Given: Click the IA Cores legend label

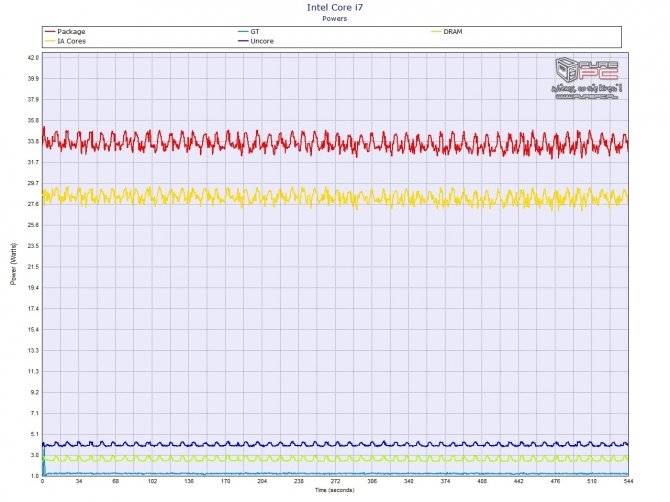Looking at the screenshot, I should tap(72, 41).
